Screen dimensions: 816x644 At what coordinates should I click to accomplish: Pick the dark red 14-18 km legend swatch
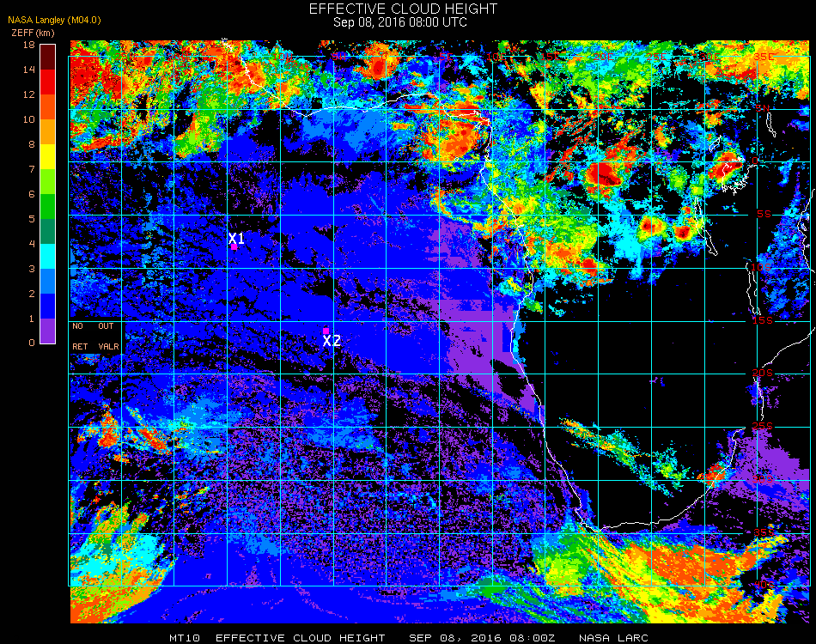pyautogui.click(x=47, y=58)
